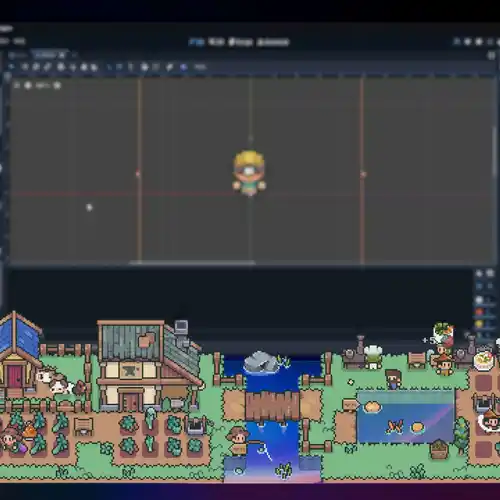Open the AssetLib workspace
The height and width of the screenshot is (500, 500).
(273, 42)
